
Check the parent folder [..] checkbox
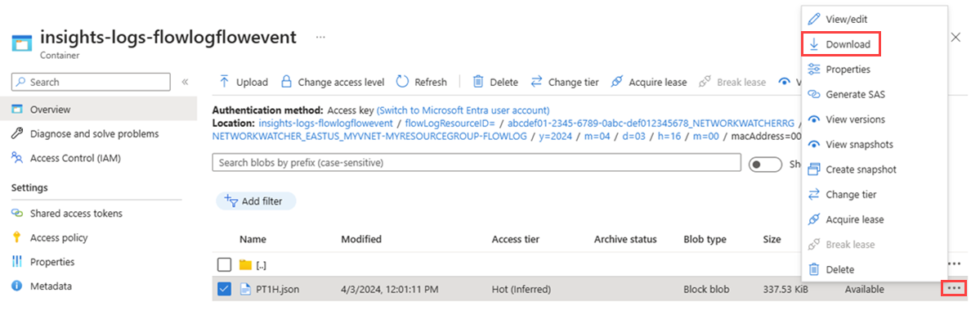225,265
